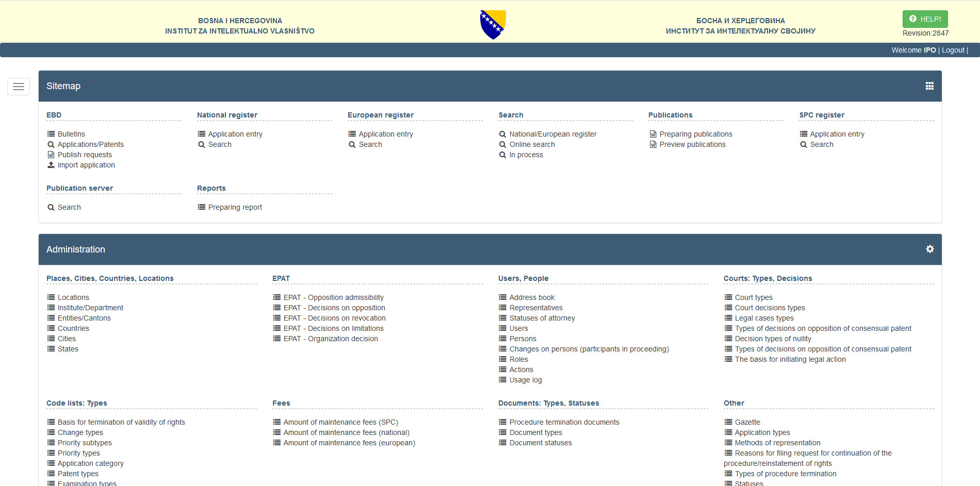Viewport: 980px width, 486px height.
Task: Open the Actions list
Action: click(521, 370)
